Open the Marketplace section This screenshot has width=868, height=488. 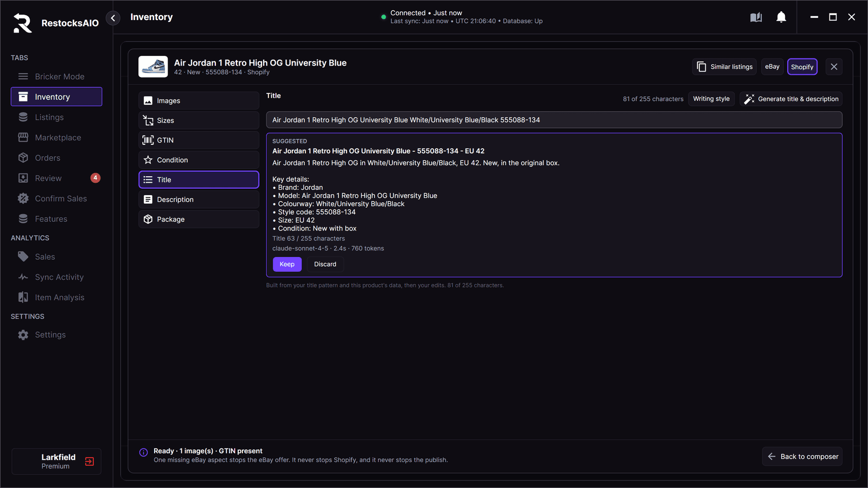56,137
